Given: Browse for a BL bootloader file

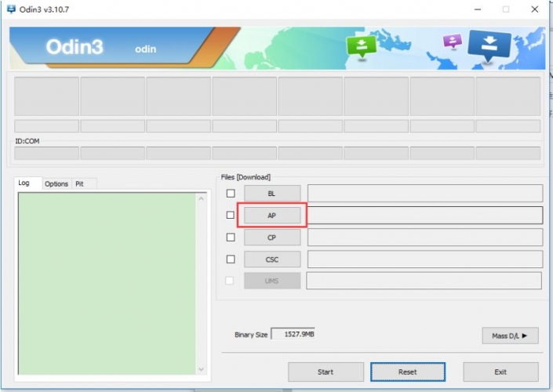Looking at the screenshot, I should (x=272, y=194).
